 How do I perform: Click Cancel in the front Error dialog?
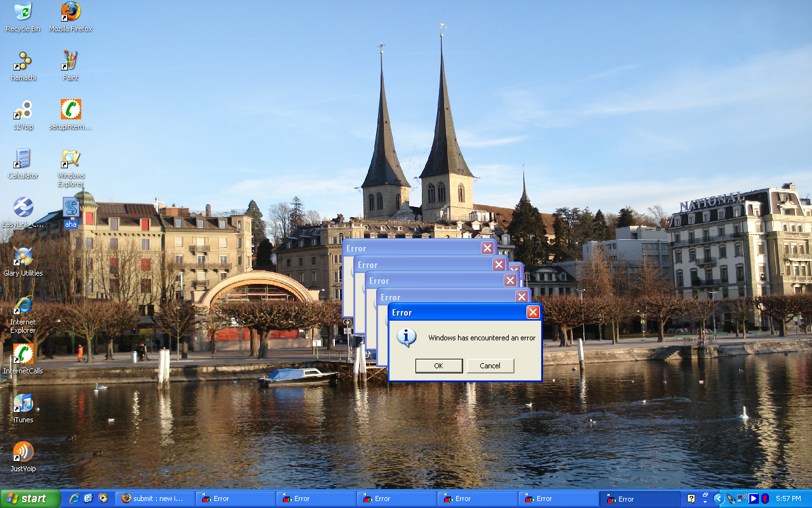click(490, 366)
